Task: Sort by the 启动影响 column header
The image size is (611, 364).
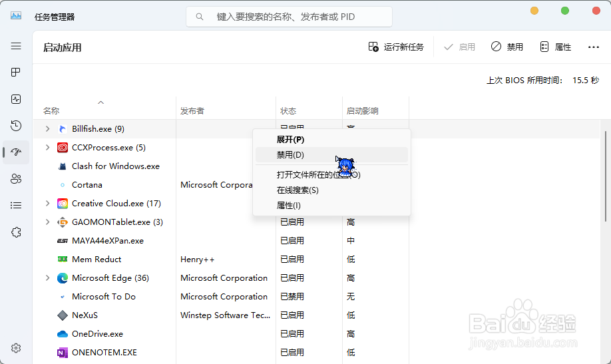Action: pyautogui.click(x=362, y=111)
